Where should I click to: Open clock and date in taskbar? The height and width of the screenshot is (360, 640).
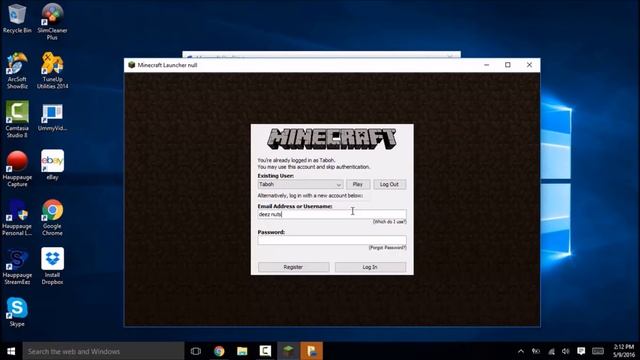tap(624, 351)
